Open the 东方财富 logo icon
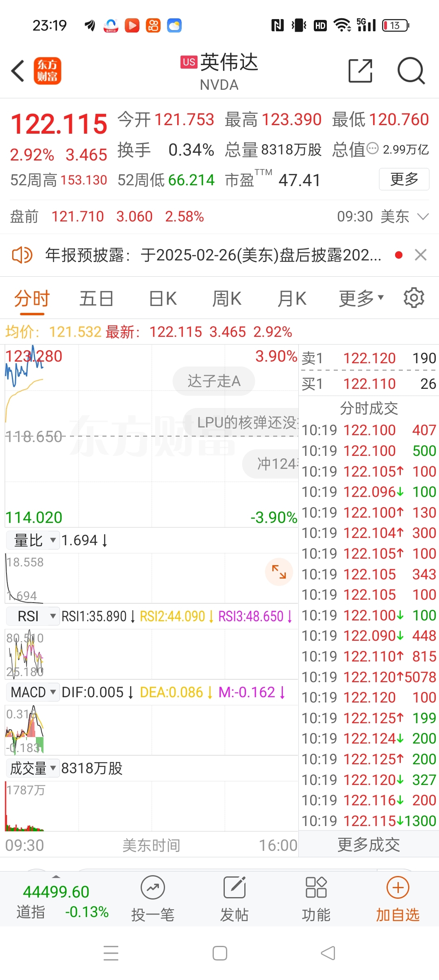The width and height of the screenshot is (439, 980). coord(47,71)
